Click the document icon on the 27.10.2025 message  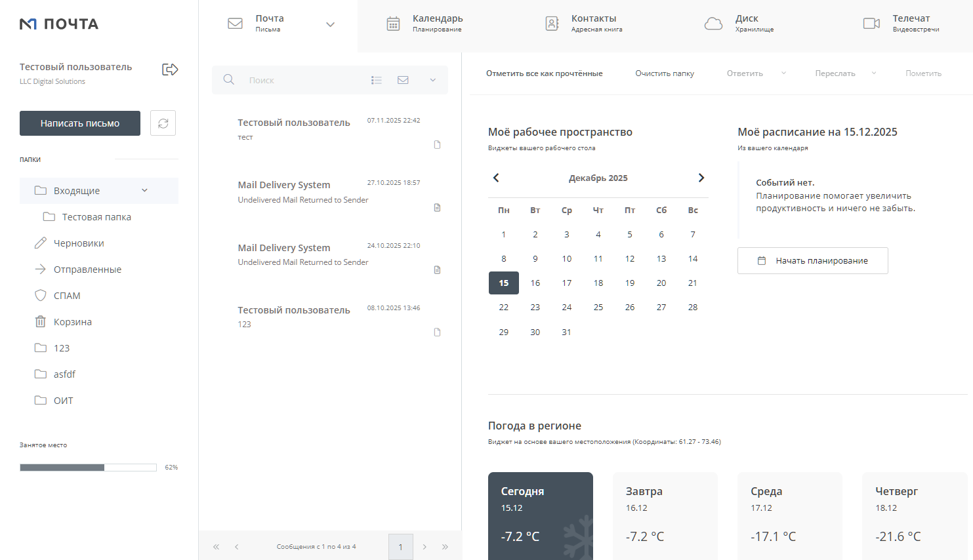point(438,207)
